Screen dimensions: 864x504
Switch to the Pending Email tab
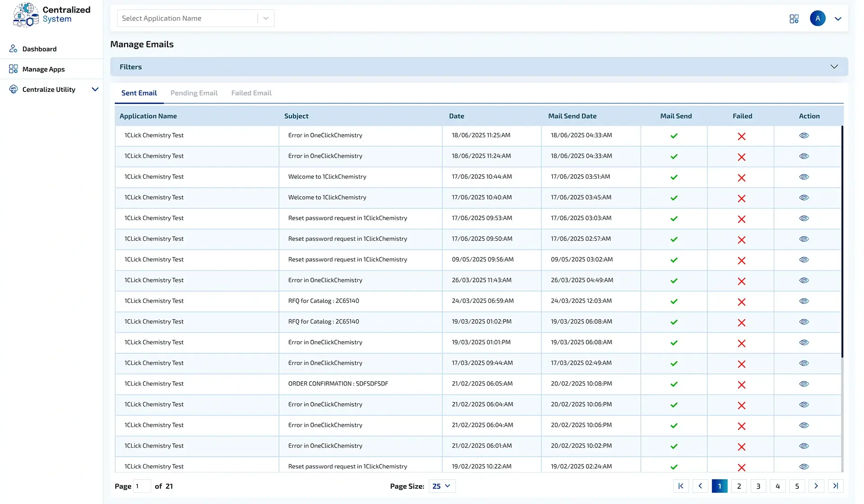tap(194, 93)
